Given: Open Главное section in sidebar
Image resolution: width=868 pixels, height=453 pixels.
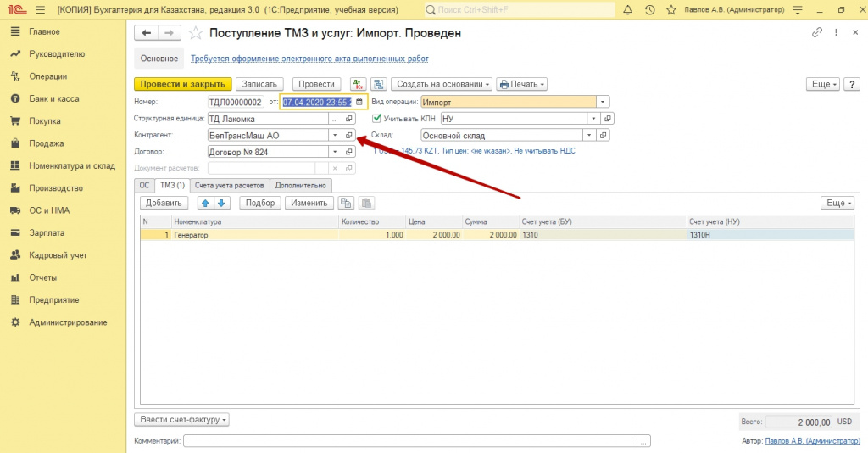Looking at the screenshot, I should click(x=44, y=31).
